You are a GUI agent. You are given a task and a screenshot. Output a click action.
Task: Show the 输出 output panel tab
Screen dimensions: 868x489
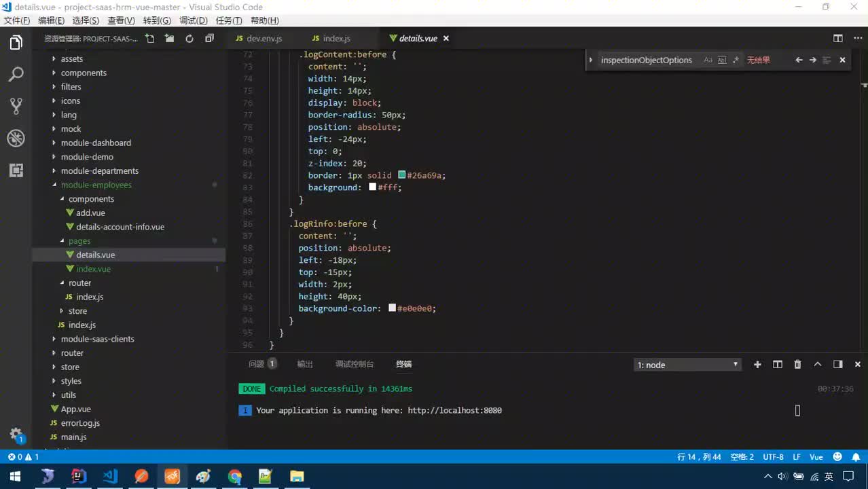click(305, 364)
